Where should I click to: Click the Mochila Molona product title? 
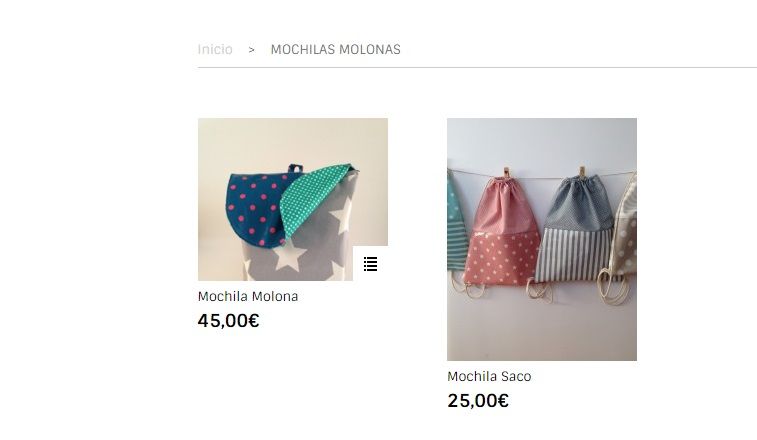point(248,296)
